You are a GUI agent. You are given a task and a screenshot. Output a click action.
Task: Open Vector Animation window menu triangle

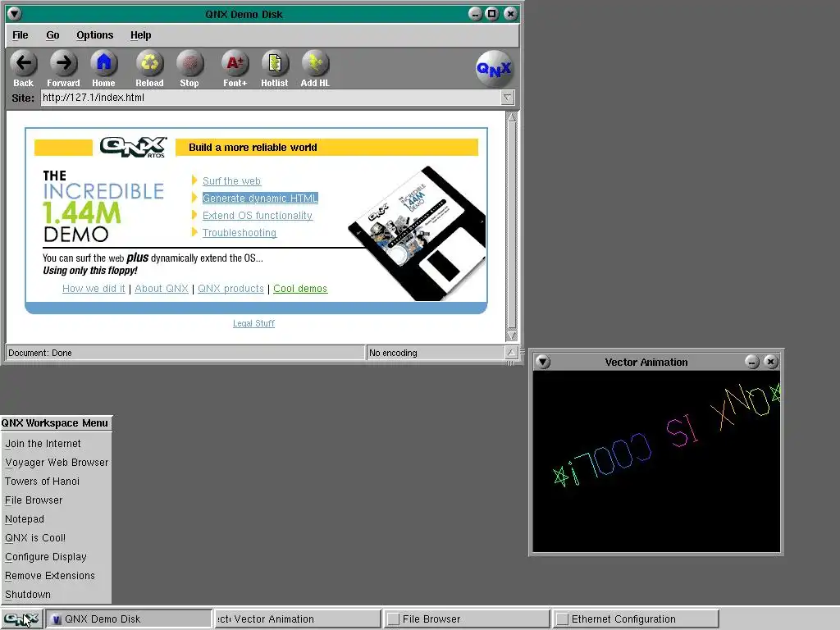[x=543, y=362]
